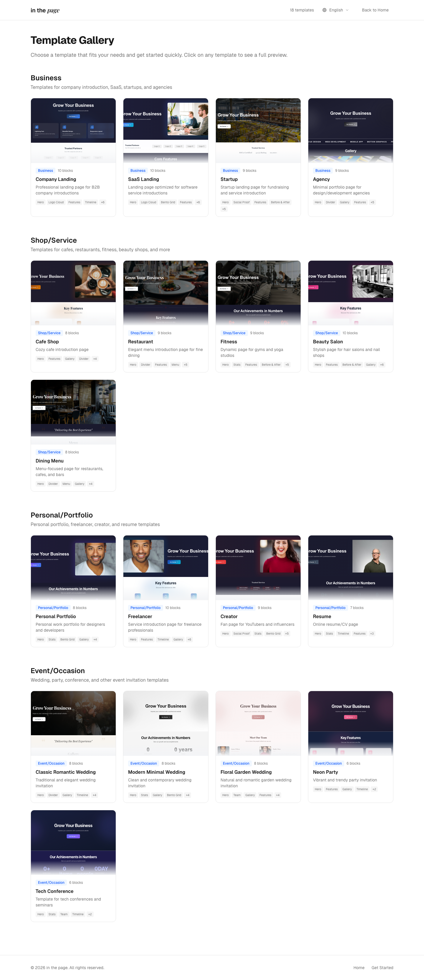Open the Company Landing template thumbnail
Viewport: 424px width, 980px height.
(73, 131)
